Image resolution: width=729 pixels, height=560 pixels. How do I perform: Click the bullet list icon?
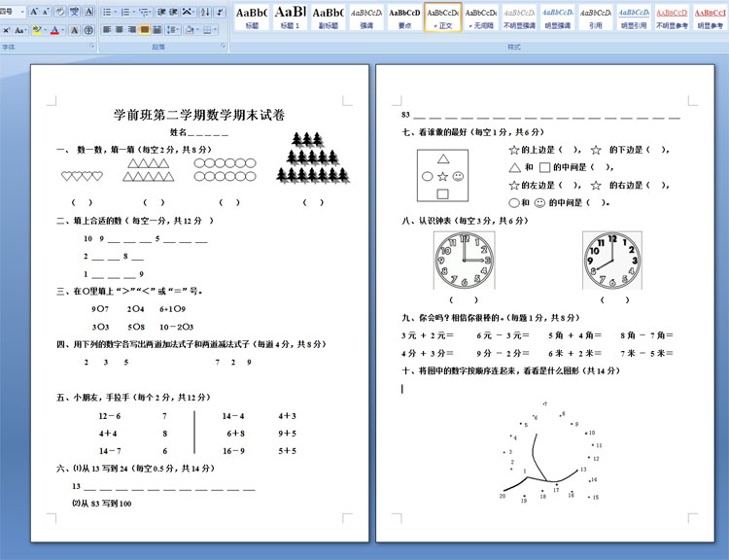pyautogui.click(x=106, y=12)
